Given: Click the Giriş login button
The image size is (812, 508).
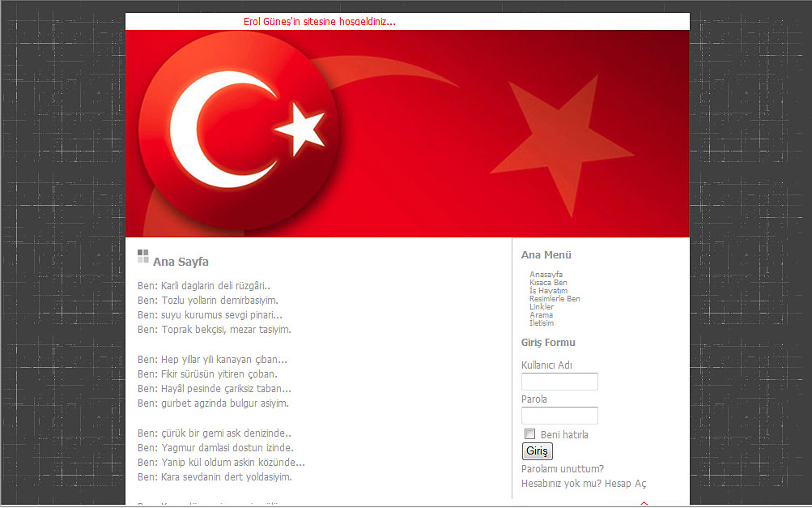Looking at the screenshot, I should pyautogui.click(x=537, y=451).
